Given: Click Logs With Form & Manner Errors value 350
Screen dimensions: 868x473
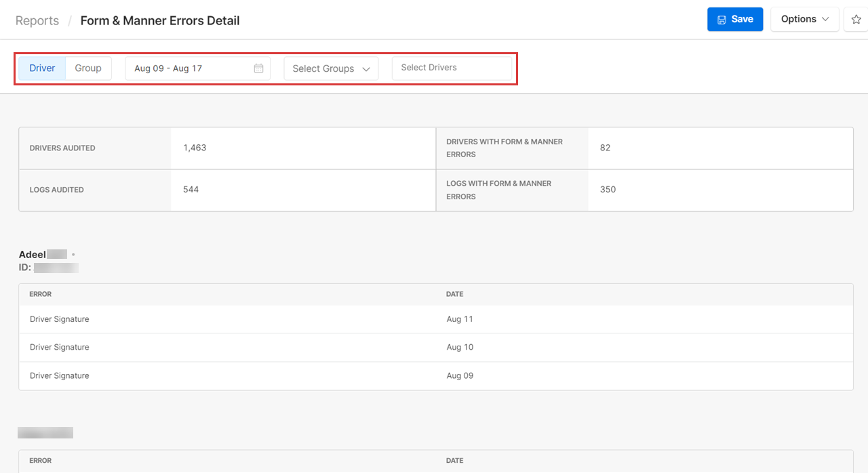Looking at the screenshot, I should click(608, 190).
